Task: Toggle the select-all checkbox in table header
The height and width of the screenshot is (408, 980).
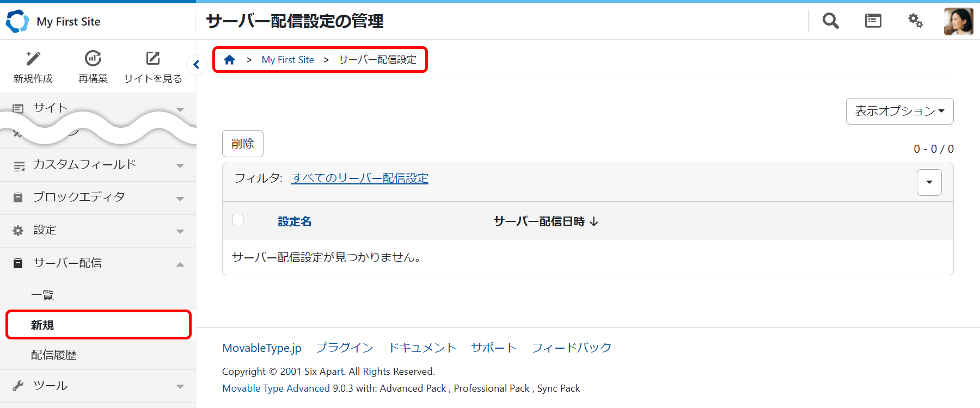Action: pyautogui.click(x=238, y=220)
